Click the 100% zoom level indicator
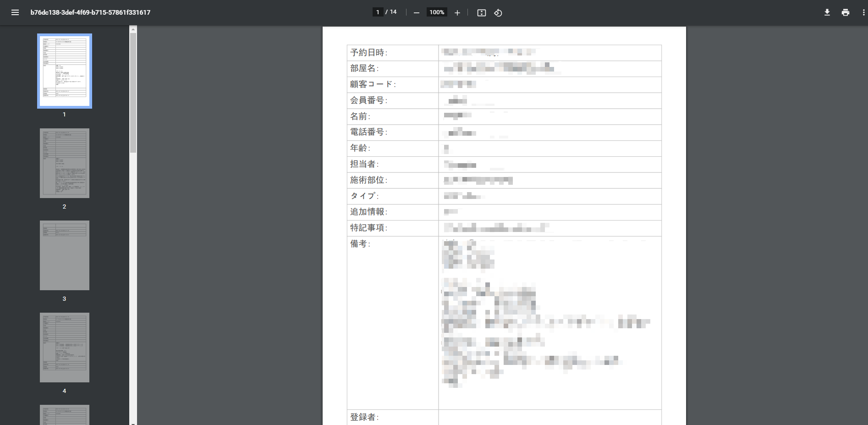Screen dimensions: 868x425 (x=436, y=12)
